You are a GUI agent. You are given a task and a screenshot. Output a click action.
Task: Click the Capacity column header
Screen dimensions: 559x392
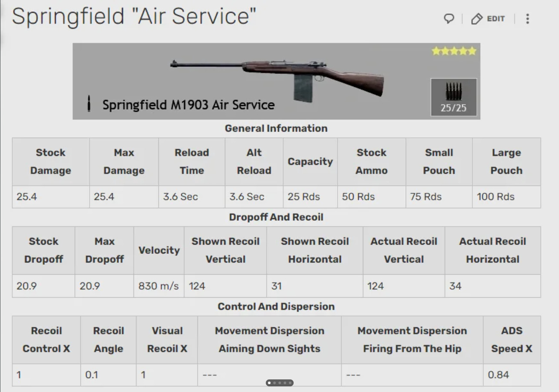coord(310,162)
